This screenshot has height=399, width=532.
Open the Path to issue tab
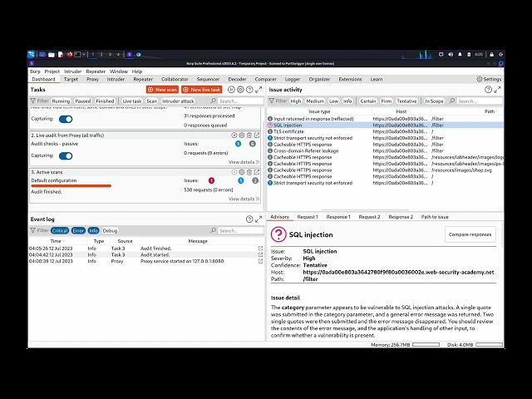click(435, 217)
